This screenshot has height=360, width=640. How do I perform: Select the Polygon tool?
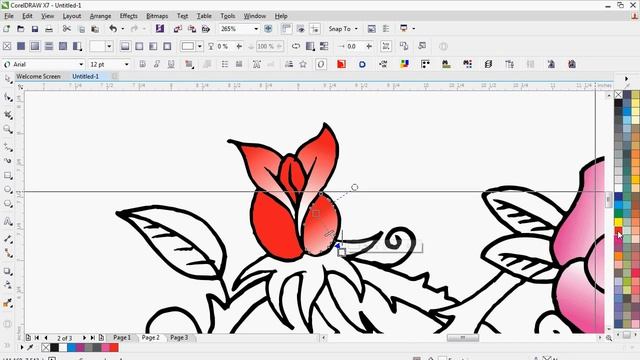(8, 204)
